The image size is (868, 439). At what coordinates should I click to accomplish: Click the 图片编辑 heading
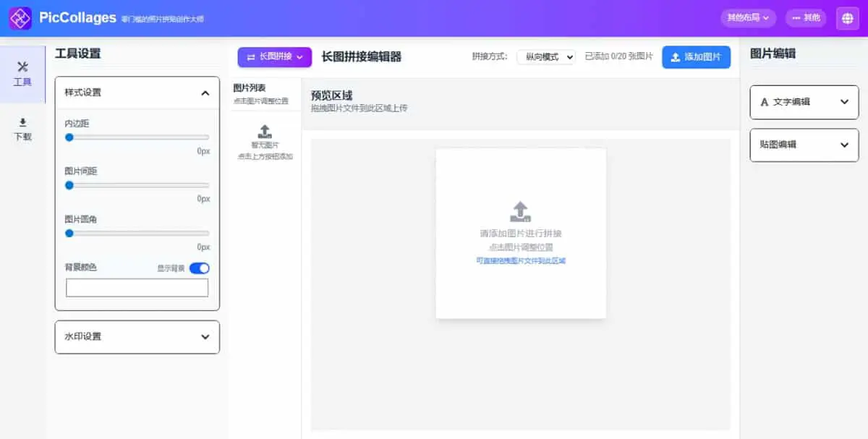773,54
